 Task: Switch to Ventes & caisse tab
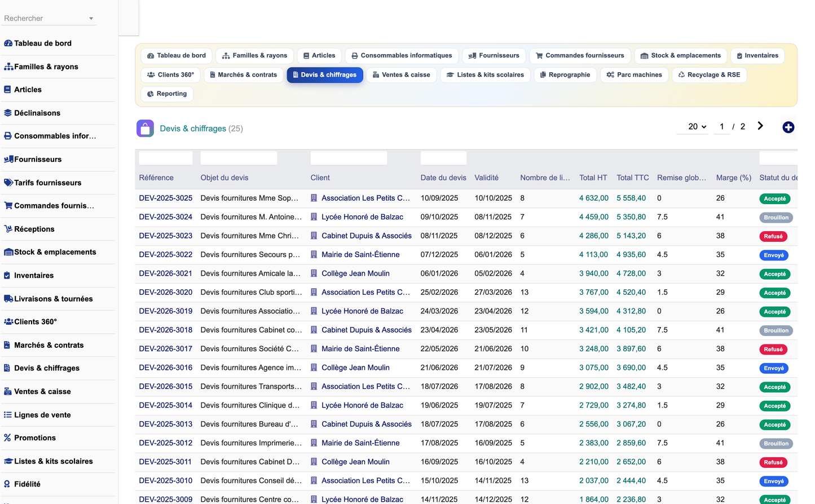pos(402,75)
